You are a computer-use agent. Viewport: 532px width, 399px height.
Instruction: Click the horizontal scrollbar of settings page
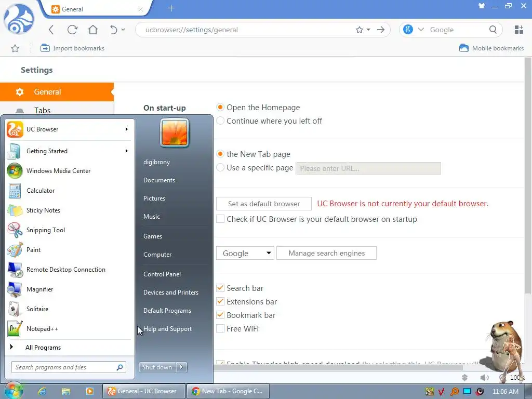[338, 367]
